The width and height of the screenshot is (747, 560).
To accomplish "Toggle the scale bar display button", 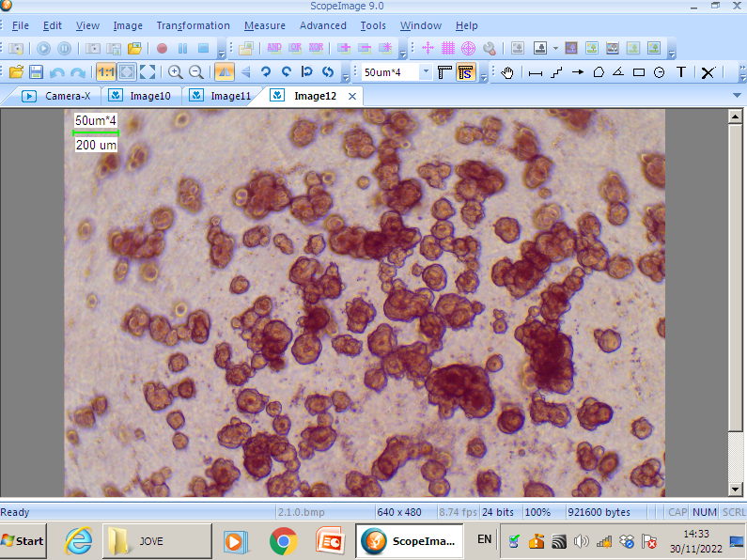I will (465, 72).
